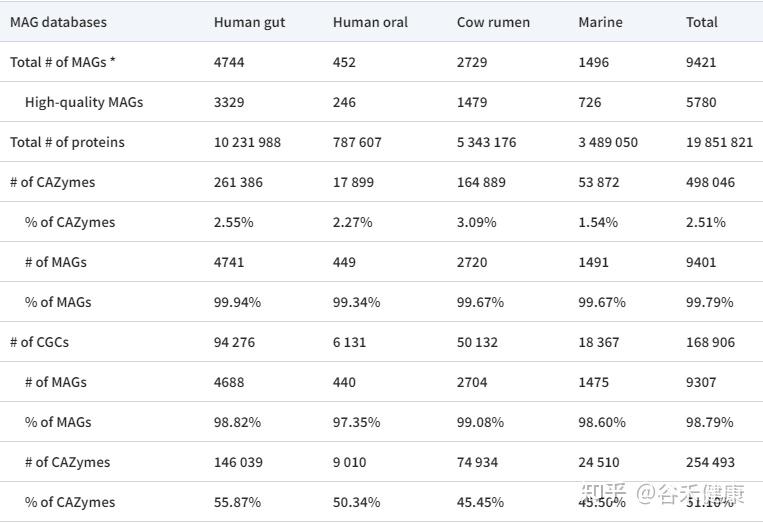
Task: Click the "Total # of MAGs *" row label
Action: (x=63, y=62)
